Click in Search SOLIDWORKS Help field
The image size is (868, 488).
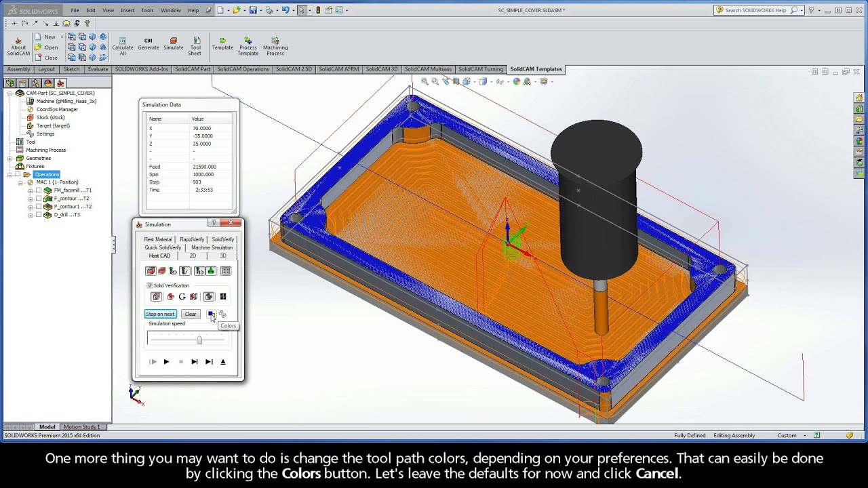pyautogui.click(x=755, y=10)
